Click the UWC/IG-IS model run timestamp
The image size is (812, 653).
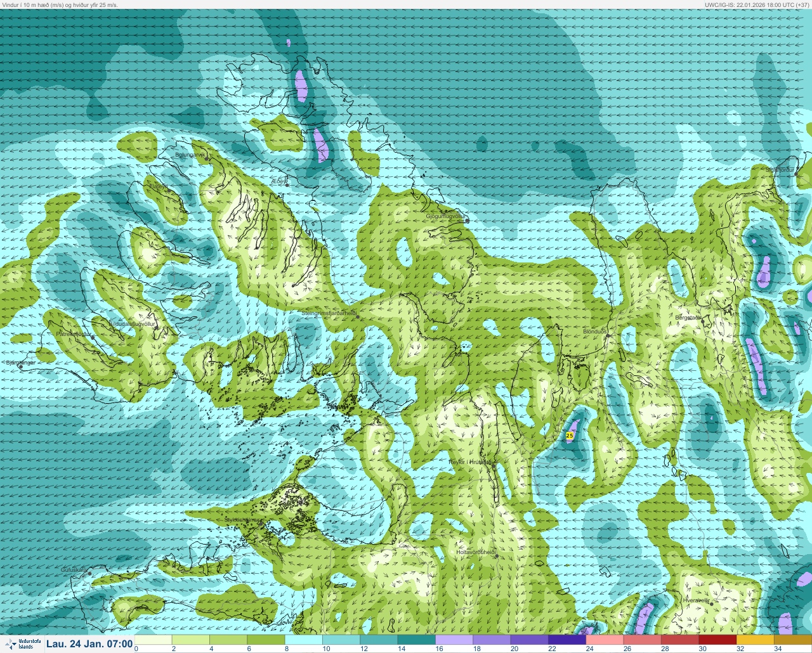click(757, 4)
